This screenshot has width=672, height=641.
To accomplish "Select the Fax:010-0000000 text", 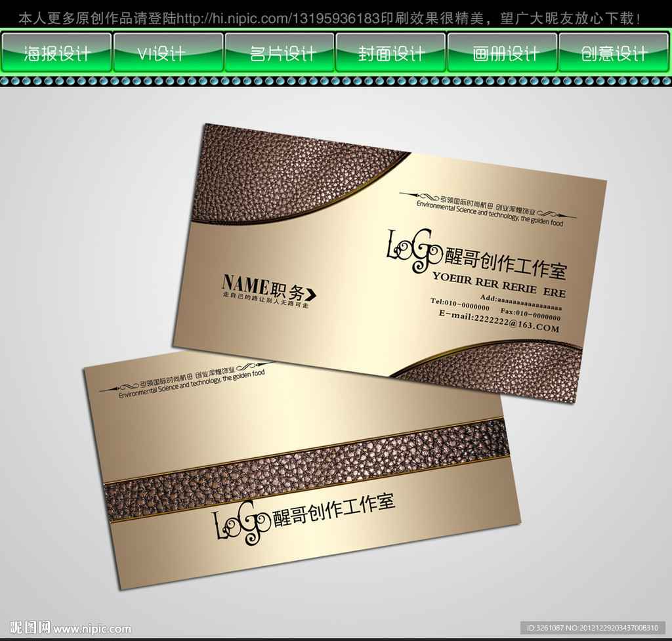I will coord(530,314).
